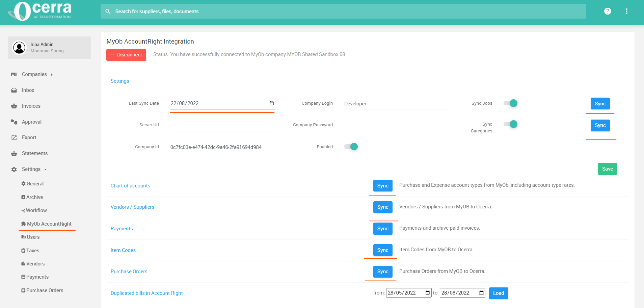Open calendar picker for the to date
Image resolution: width=644 pixels, height=308 pixels.
pyautogui.click(x=481, y=293)
